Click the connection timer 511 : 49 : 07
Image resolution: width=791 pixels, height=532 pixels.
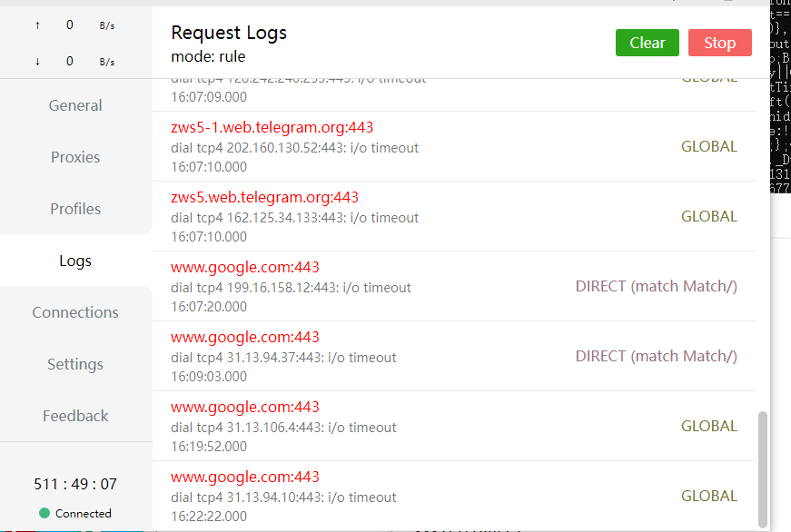[75, 484]
